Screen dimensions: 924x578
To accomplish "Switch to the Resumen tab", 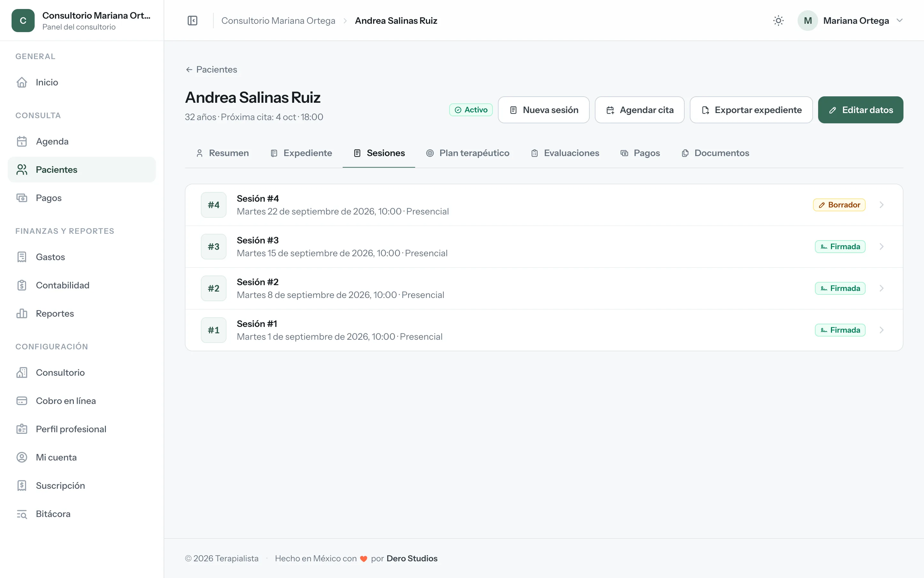I will pyautogui.click(x=222, y=153).
